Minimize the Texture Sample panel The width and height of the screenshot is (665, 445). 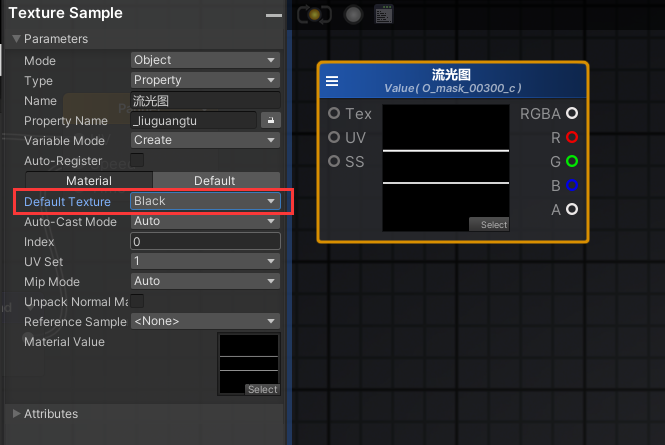(274, 15)
